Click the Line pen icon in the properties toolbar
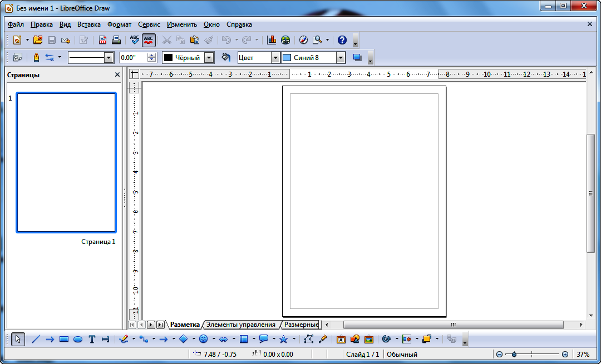Viewport: 601px width, 364px height. click(36, 57)
